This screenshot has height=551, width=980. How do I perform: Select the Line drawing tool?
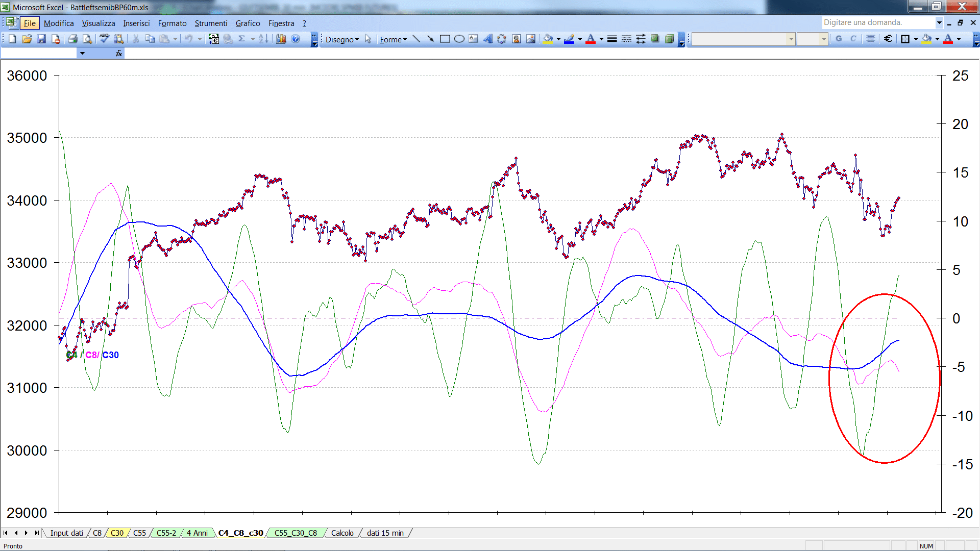coord(416,39)
